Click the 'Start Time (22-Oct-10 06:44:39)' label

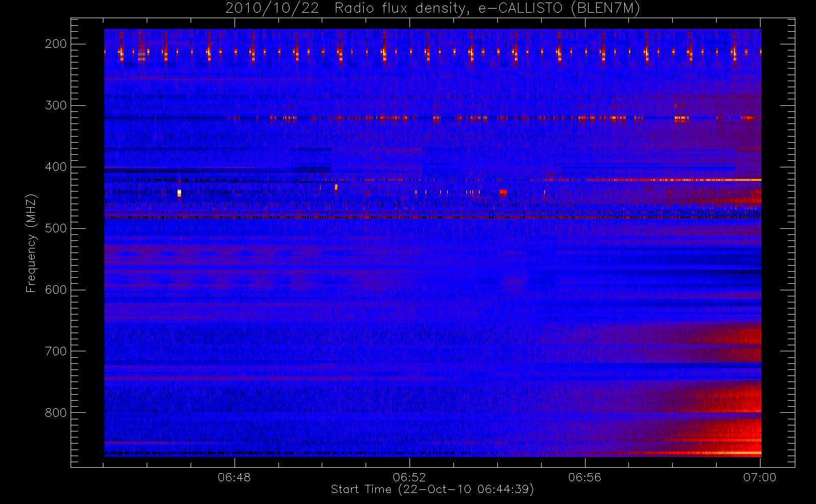pyautogui.click(x=432, y=489)
